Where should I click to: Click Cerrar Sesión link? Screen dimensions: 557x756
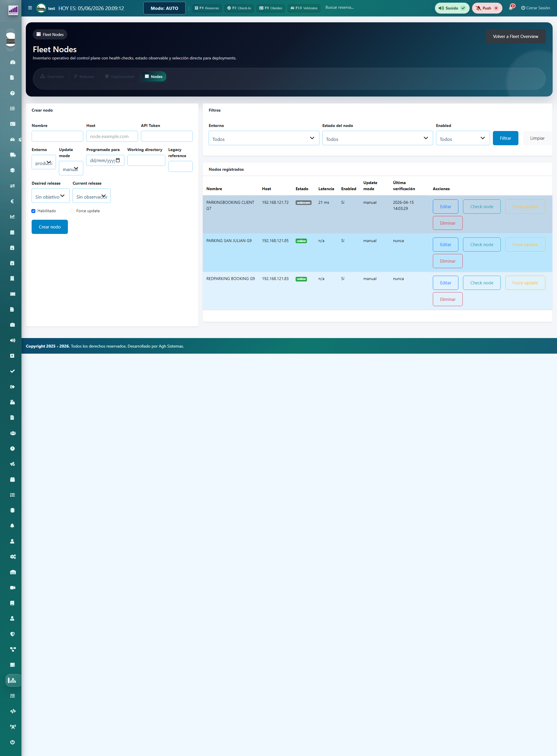536,8
